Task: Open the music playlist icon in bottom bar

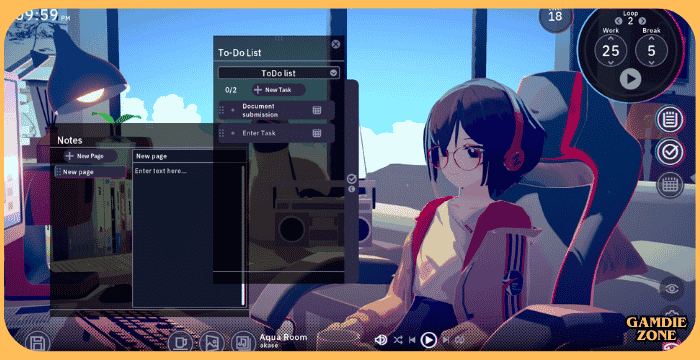Action: point(243,343)
